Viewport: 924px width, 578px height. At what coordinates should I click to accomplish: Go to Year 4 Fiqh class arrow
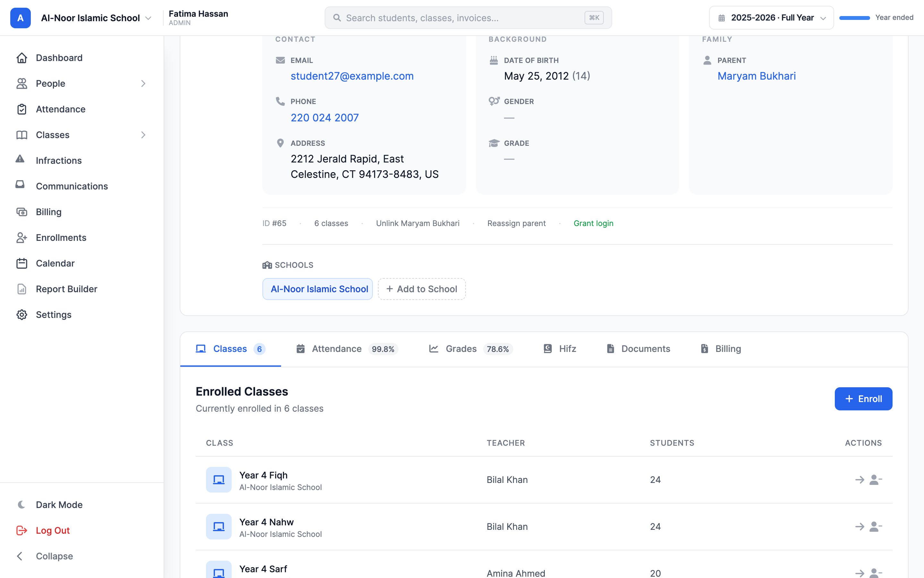860,479
